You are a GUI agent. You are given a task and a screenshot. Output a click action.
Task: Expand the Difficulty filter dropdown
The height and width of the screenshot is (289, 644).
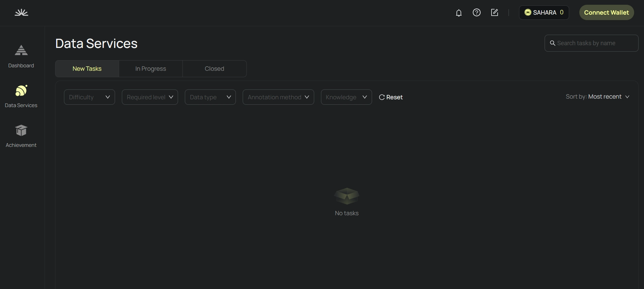(x=90, y=97)
